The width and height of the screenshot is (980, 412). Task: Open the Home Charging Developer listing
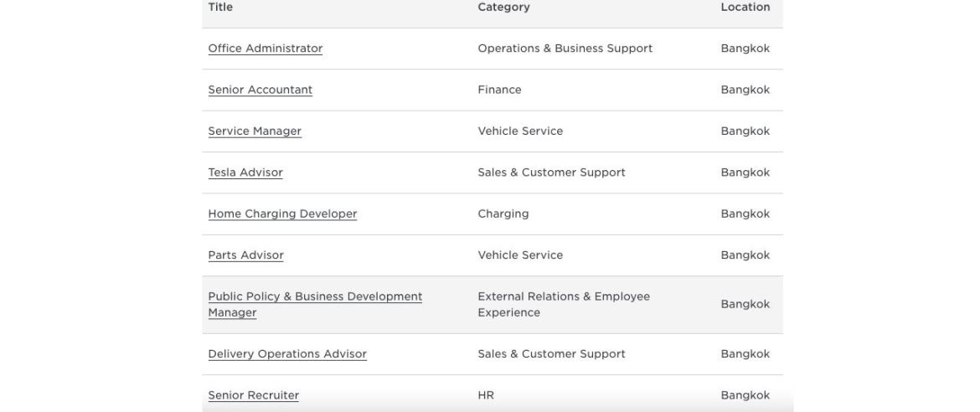click(x=282, y=214)
